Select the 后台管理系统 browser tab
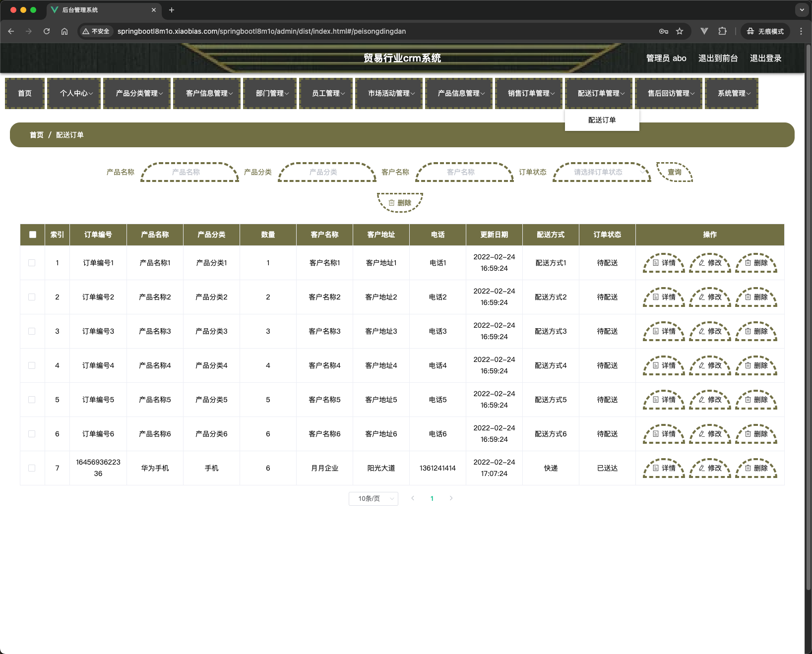The image size is (812, 654). click(103, 10)
